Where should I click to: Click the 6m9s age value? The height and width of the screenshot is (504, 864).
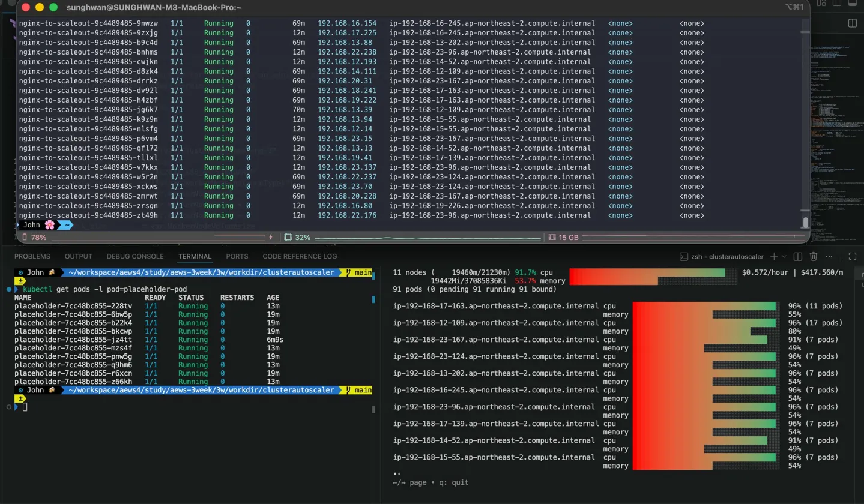point(275,340)
